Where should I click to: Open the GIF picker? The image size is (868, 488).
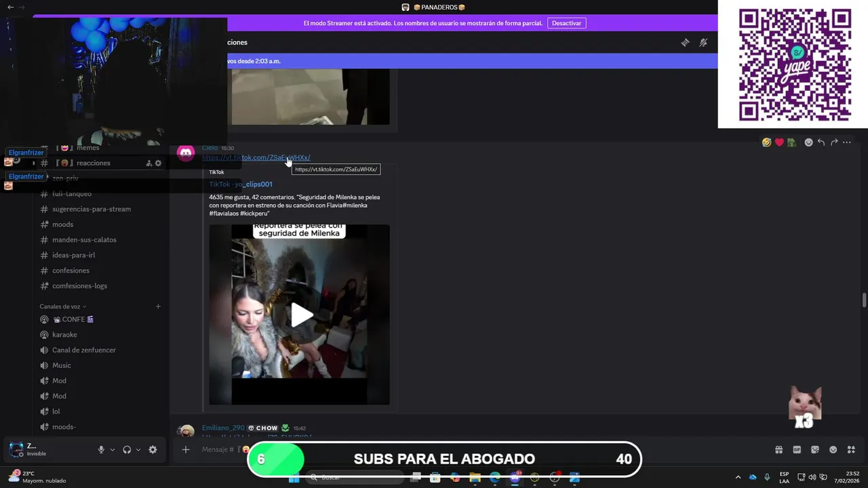[x=797, y=449]
